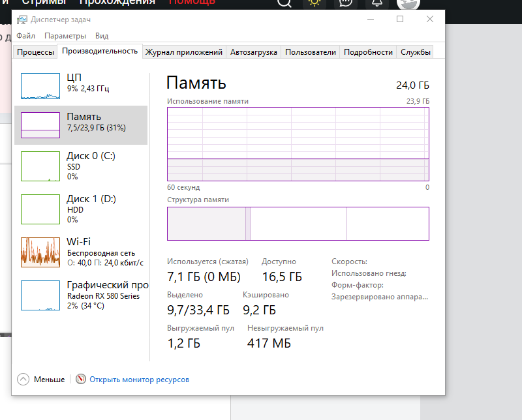Screen dimensions: 522x420
Task: Open the Параметры menu
Action: pos(65,36)
